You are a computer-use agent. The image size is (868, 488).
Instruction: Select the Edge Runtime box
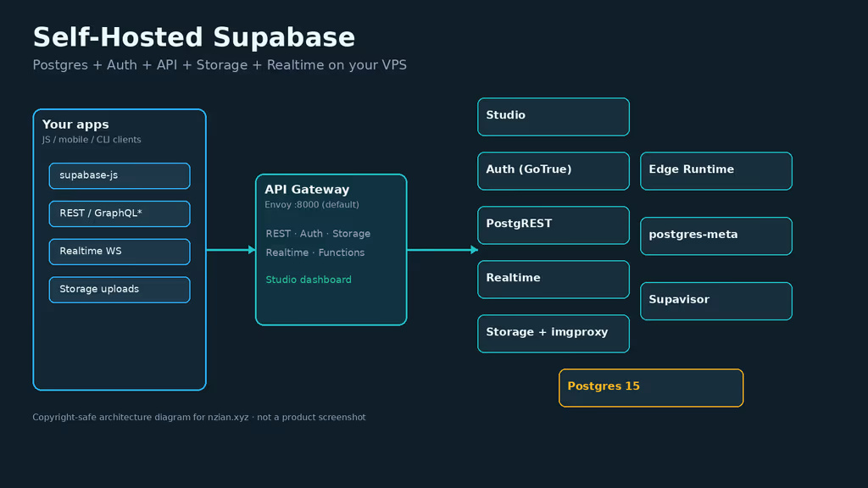pyautogui.click(x=716, y=171)
